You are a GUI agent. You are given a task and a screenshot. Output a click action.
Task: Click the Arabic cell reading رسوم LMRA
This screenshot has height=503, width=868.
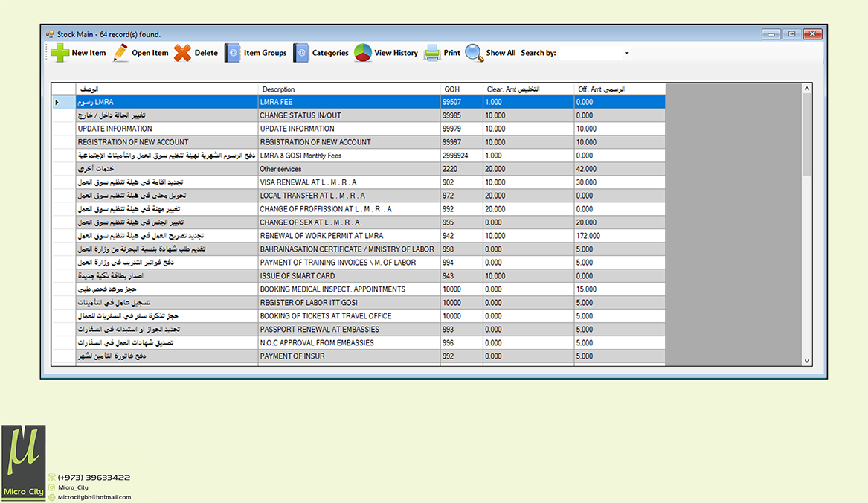167,103
